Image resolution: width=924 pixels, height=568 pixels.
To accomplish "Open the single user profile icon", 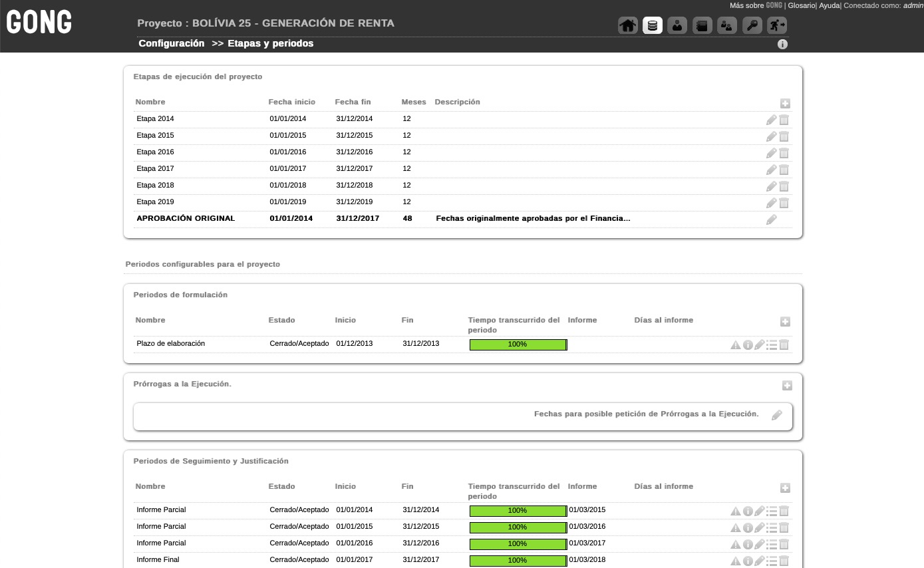I will coord(677,26).
